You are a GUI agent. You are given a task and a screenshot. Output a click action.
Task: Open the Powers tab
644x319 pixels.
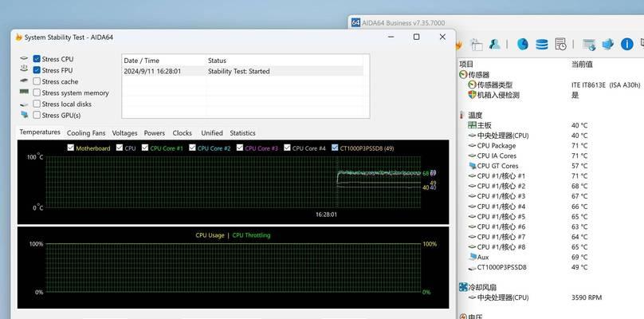(155, 133)
